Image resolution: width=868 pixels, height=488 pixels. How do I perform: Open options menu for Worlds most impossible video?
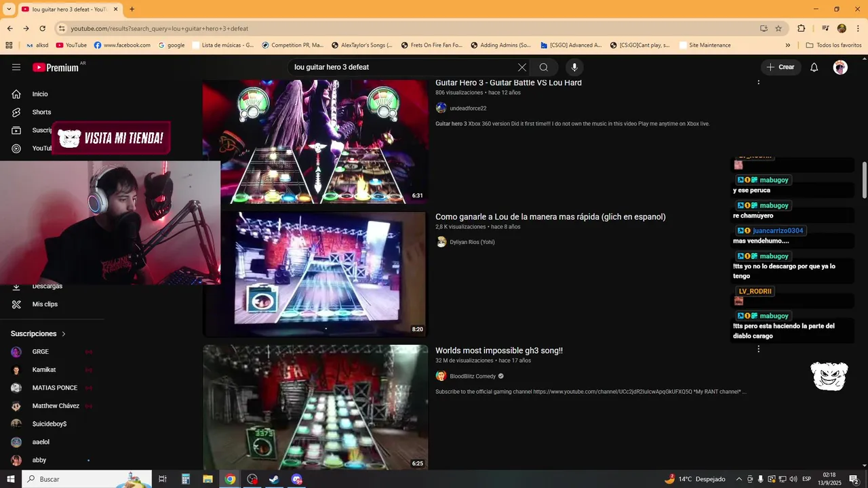pyautogui.click(x=758, y=349)
